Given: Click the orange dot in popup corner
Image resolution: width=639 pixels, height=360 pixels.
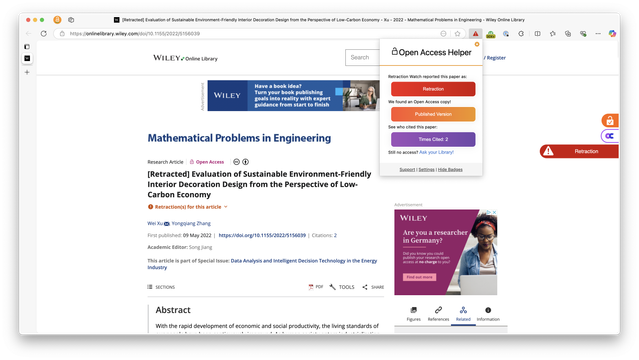Looking at the screenshot, I should (x=477, y=44).
